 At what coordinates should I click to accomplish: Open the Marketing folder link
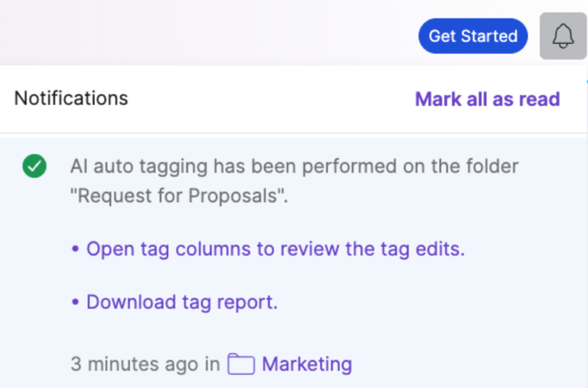click(x=307, y=364)
